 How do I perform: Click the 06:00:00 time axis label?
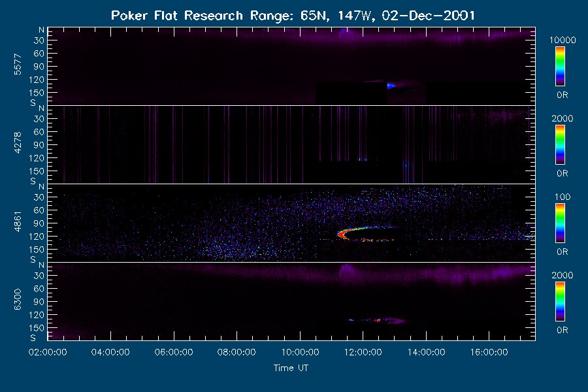click(x=174, y=352)
